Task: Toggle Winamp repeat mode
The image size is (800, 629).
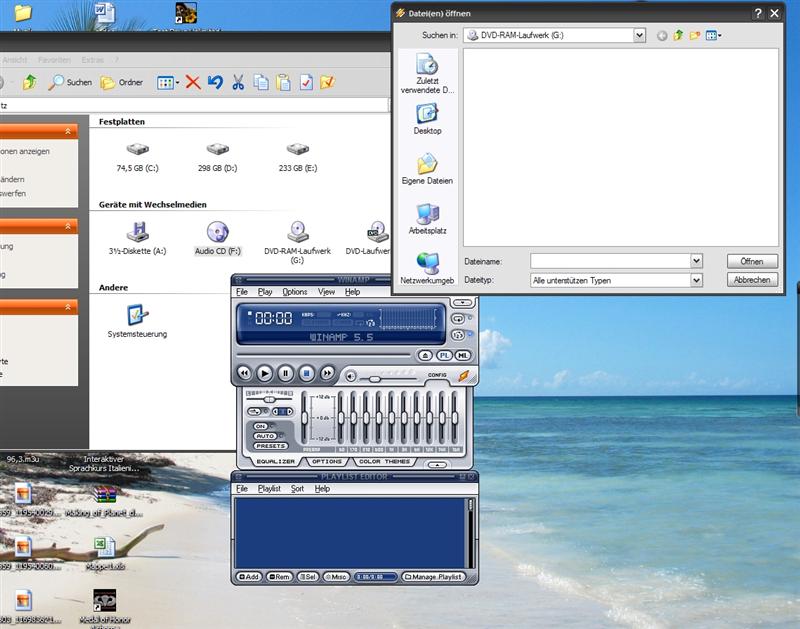Action: coord(458,319)
